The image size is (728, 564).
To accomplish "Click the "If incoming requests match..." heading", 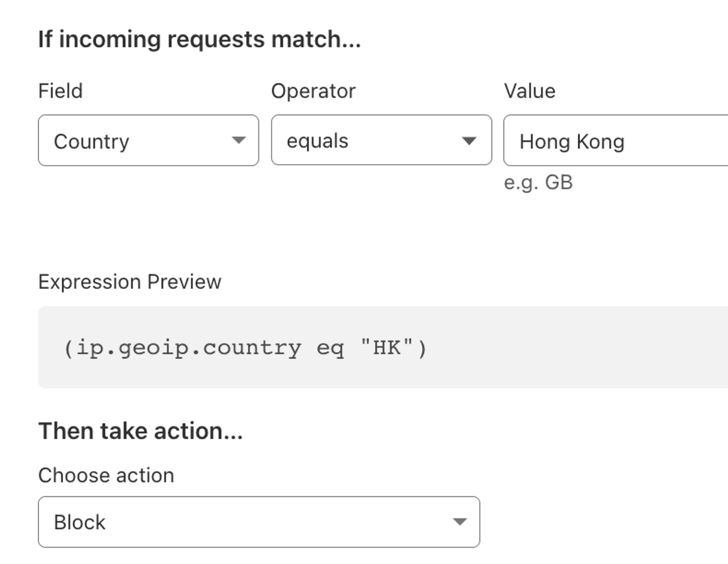I will (x=199, y=39).
